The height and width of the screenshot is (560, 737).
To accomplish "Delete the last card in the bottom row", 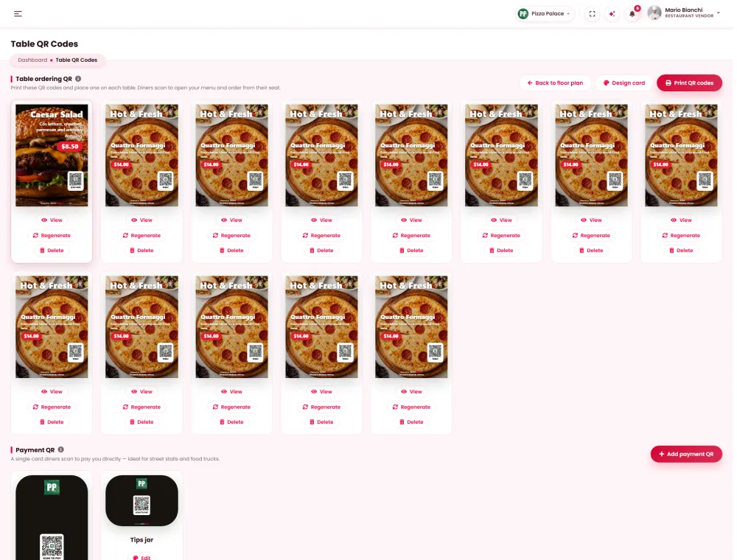I will pyautogui.click(x=411, y=422).
